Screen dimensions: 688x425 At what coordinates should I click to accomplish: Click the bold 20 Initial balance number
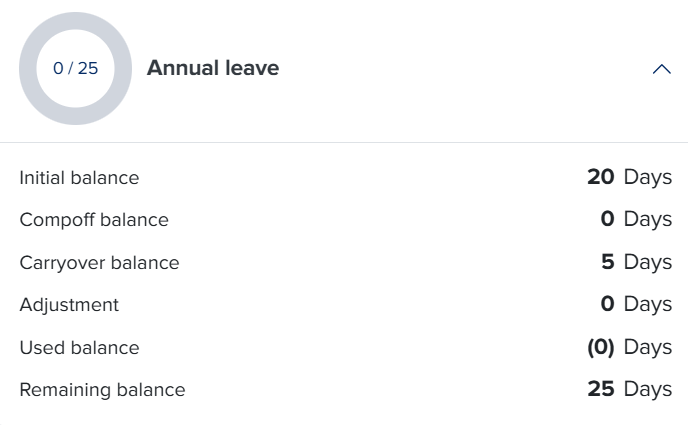coord(600,177)
